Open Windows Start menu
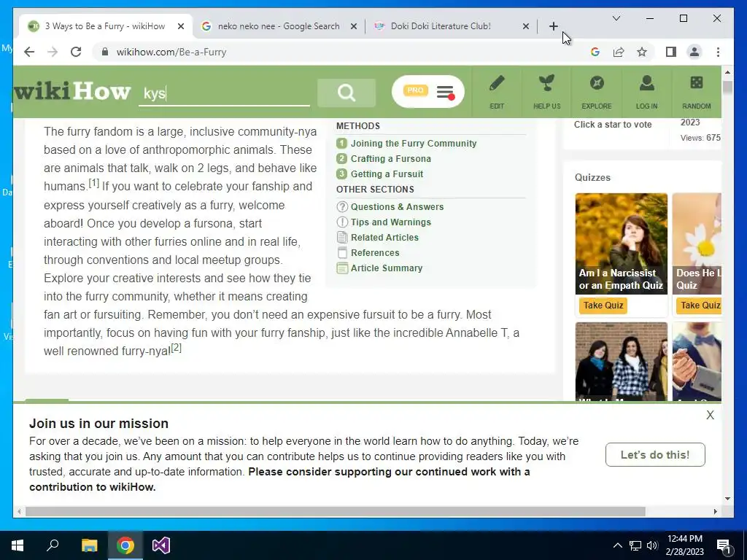The height and width of the screenshot is (560, 747). click(18, 545)
